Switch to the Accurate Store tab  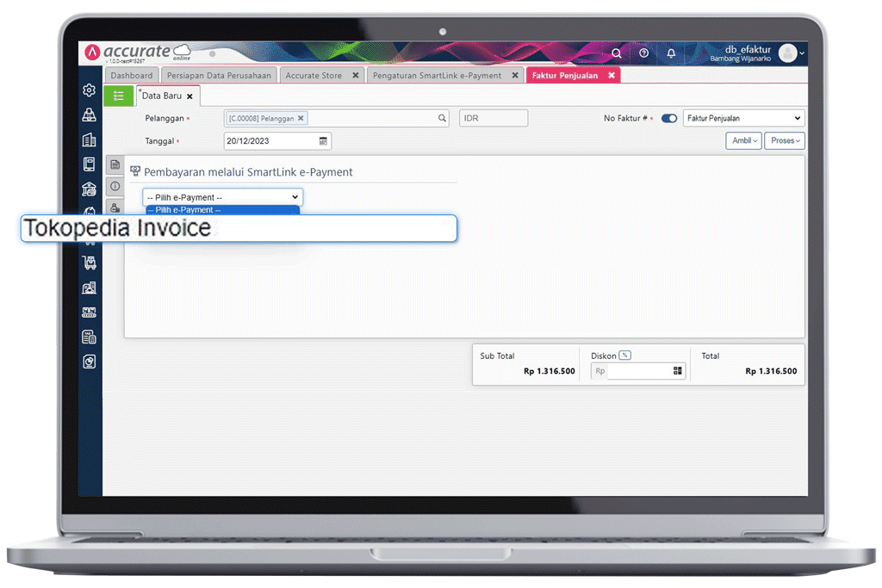click(x=314, y=75)
